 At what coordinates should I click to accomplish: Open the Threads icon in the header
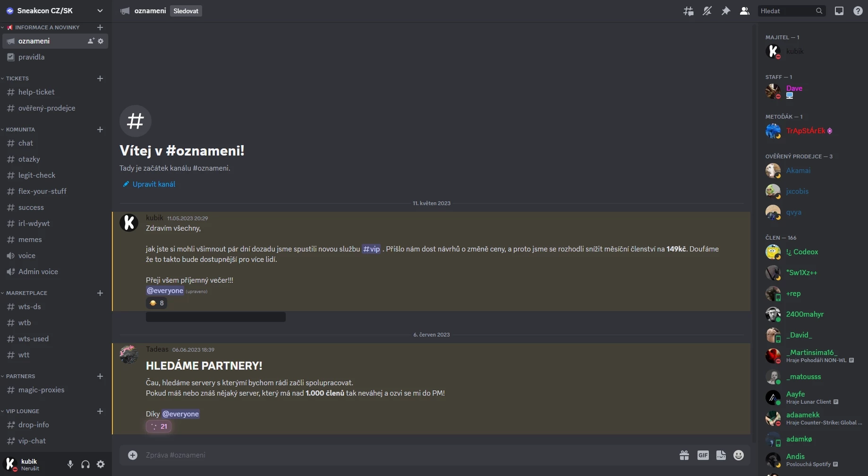(689, 11)
